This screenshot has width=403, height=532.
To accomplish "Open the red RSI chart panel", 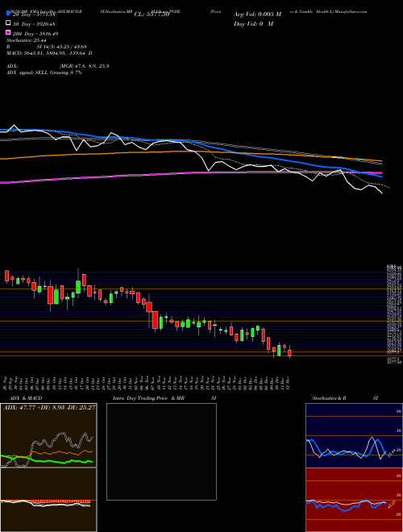I will click(x=354, y=500).
